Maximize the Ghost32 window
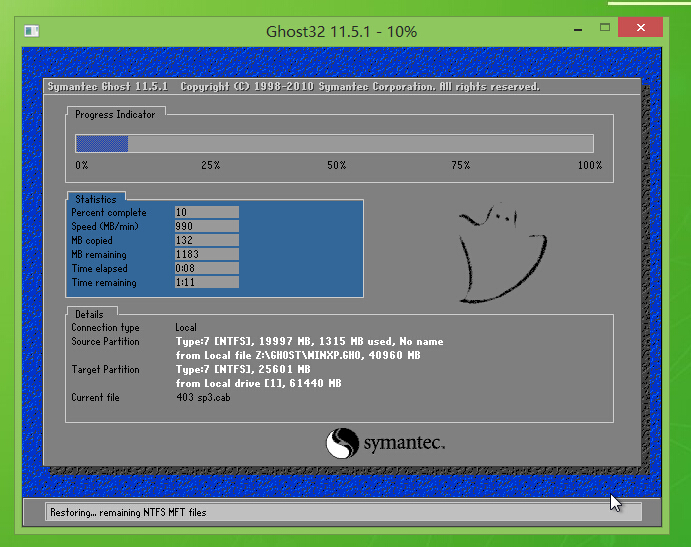The height and width of the screenshot is (547, 691). (x=605, y=28)
